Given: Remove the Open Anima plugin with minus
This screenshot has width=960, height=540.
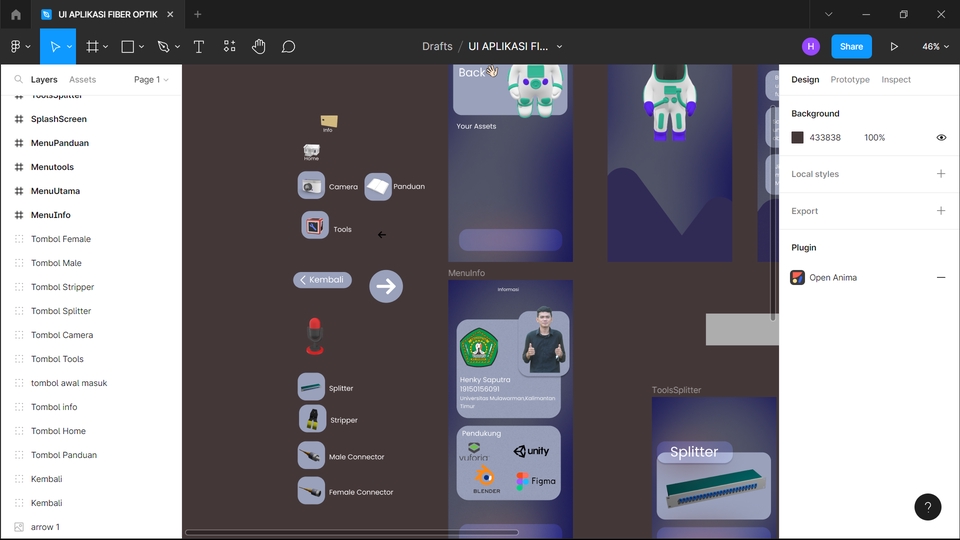Looking at the screenshot, I should [941, 277].
